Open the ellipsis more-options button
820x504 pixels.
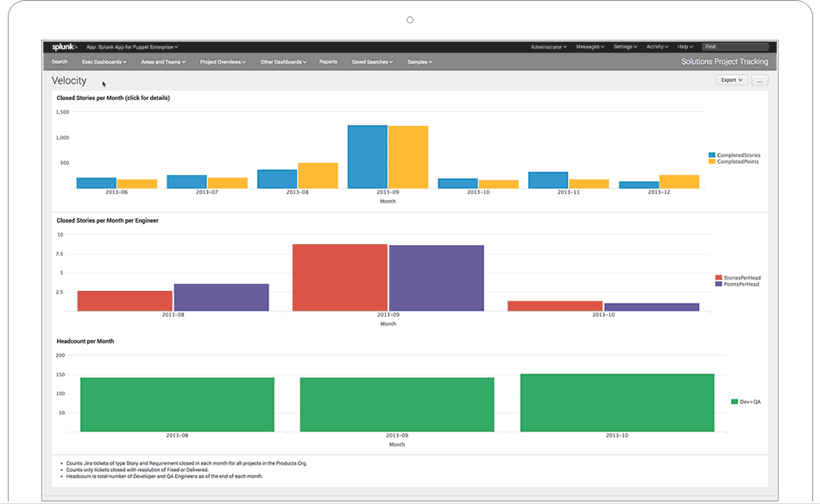(x=759, y=80)
